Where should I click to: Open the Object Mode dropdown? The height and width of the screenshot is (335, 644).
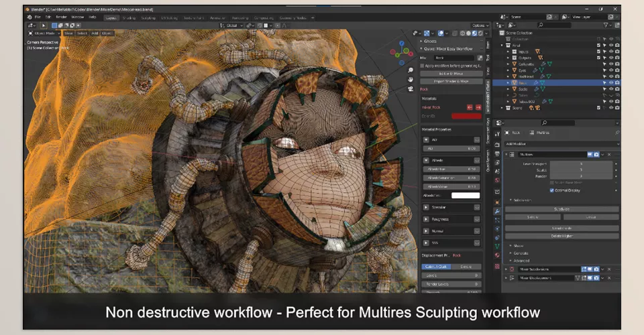tap(45, 33)
